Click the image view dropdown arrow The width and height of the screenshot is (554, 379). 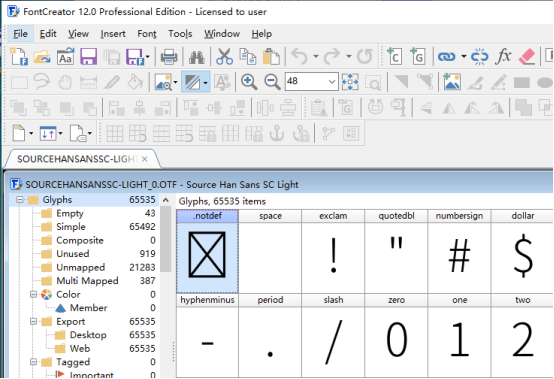176,82
